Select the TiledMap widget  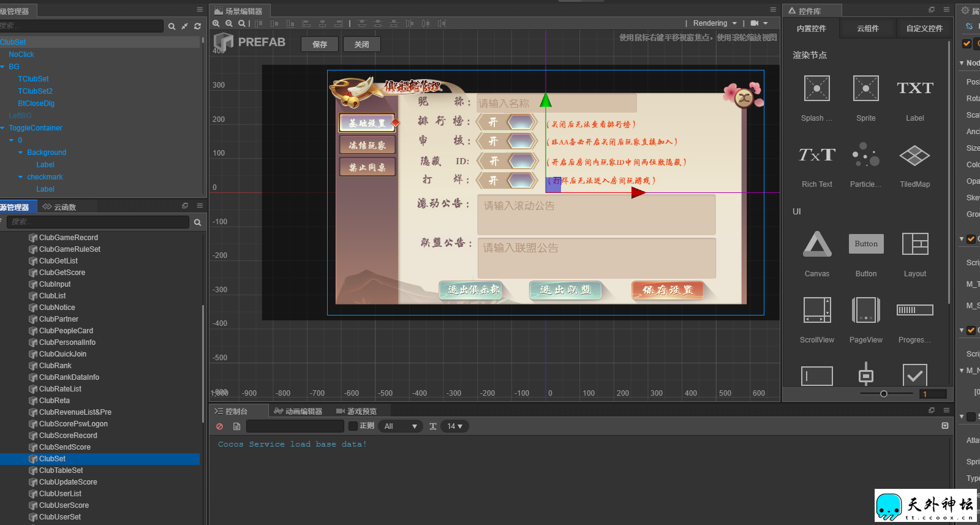pos(914,155)
